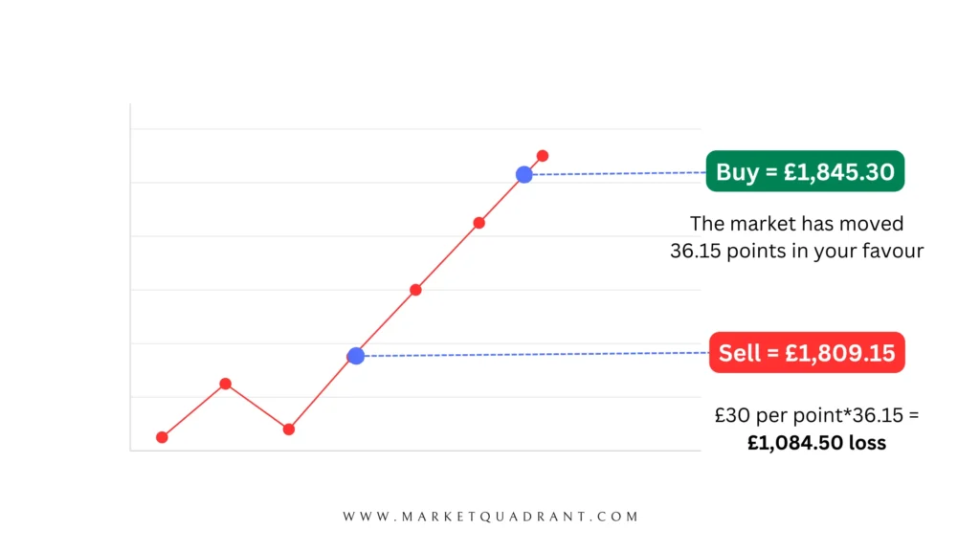Image resolution: width=980 pixels, height=551 pixels.
Task: Click the dashed blue line to the Buy label
Action: (619, 174)
